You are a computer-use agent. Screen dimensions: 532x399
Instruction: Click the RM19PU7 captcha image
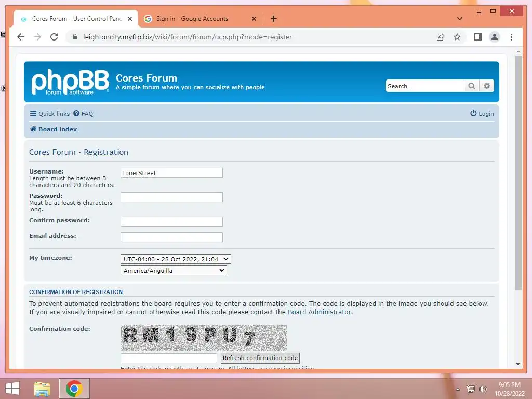tap(204, 338)
